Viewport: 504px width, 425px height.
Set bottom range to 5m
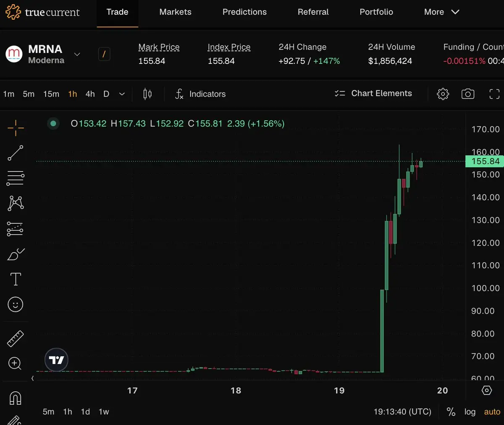(48, 412)
